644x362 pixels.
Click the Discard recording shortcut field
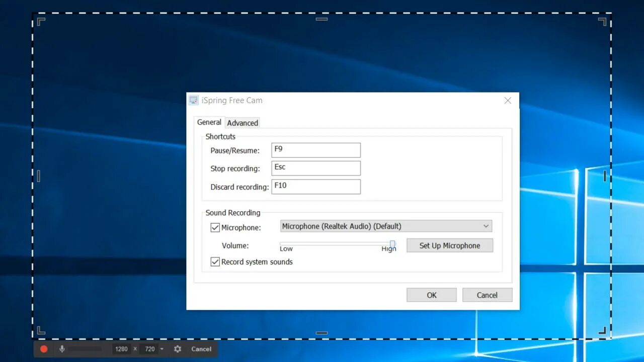[x=316, y=187]
